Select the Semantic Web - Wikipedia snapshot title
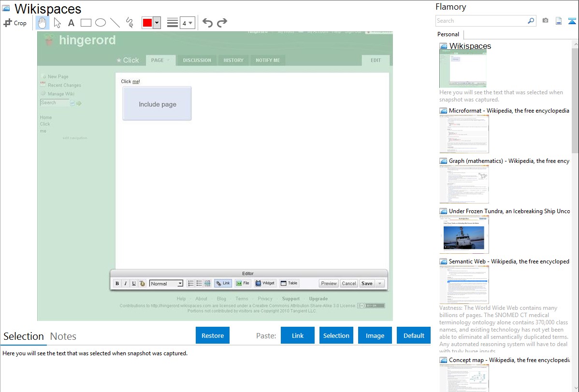Screen dimensions: 579x392 [509, 261]
